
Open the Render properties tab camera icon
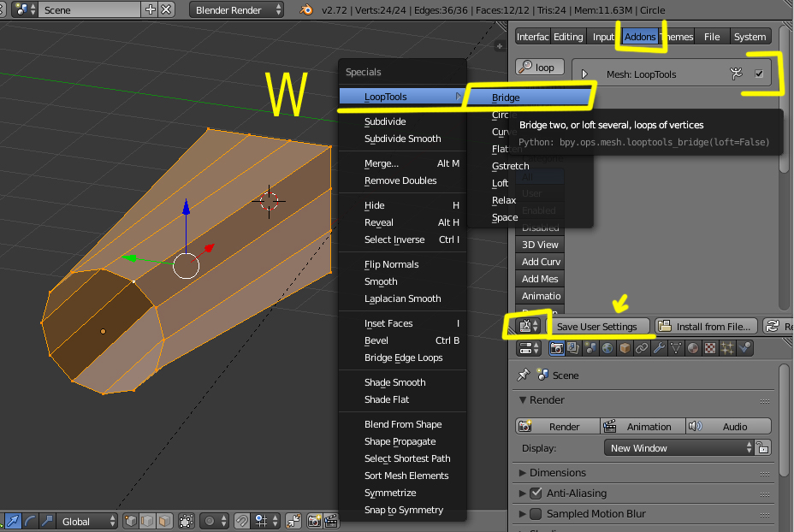pyautogui.click(x=556, y=348)
